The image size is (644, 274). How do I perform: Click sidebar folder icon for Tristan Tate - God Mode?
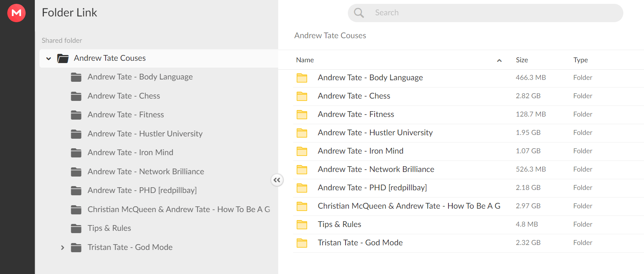click(76, 248)
